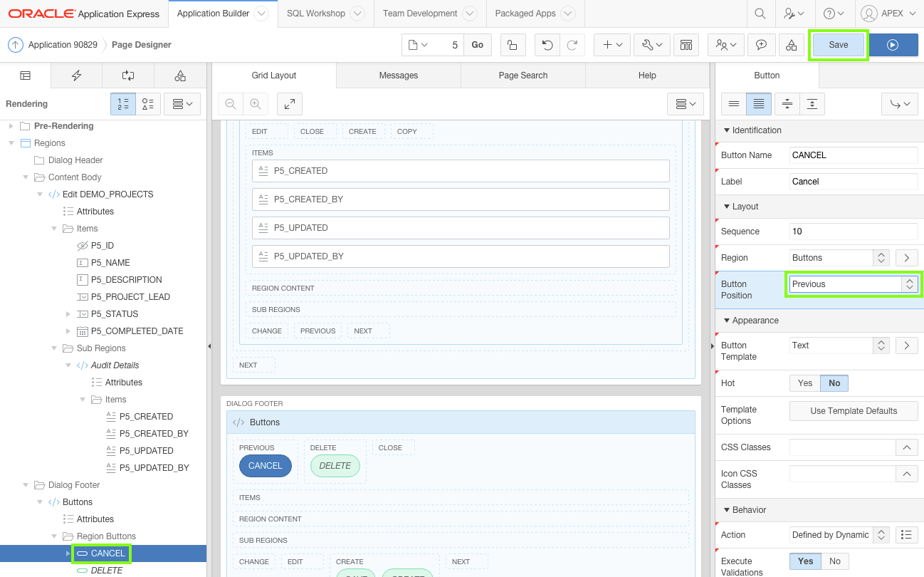The width and height of the screenshot is (924, 577).
Task: Set the Hot property to Yes
Action: [x=804, y=383]
